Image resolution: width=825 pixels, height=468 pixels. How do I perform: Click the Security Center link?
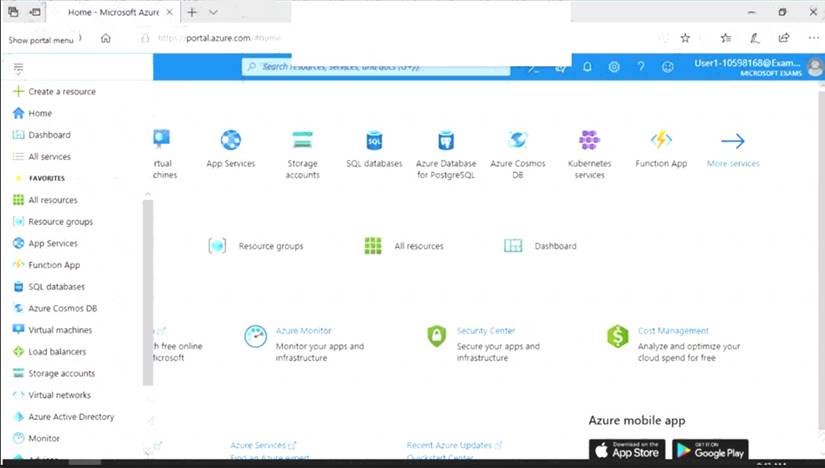(x=486, y=331)
